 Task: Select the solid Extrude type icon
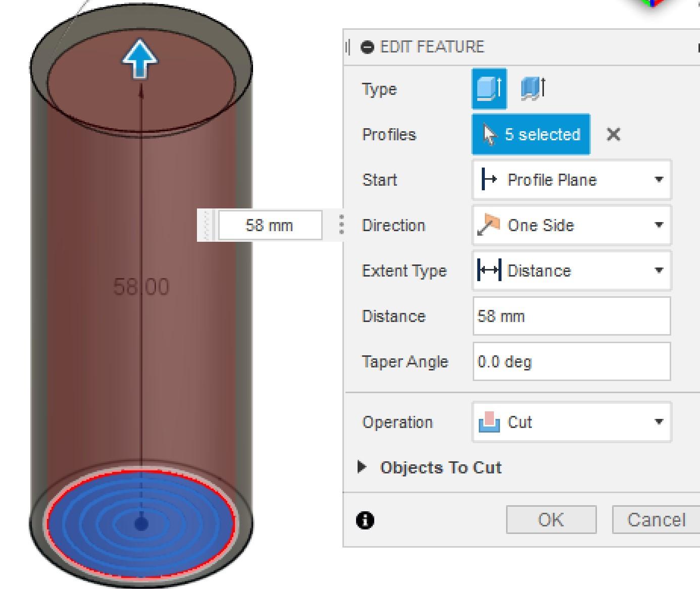(489, 89)
